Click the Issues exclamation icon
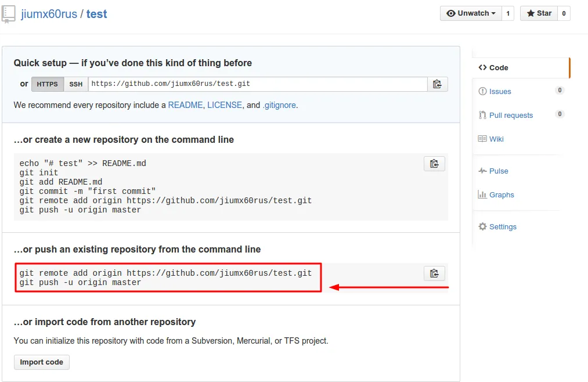 (x=483, y=91)
